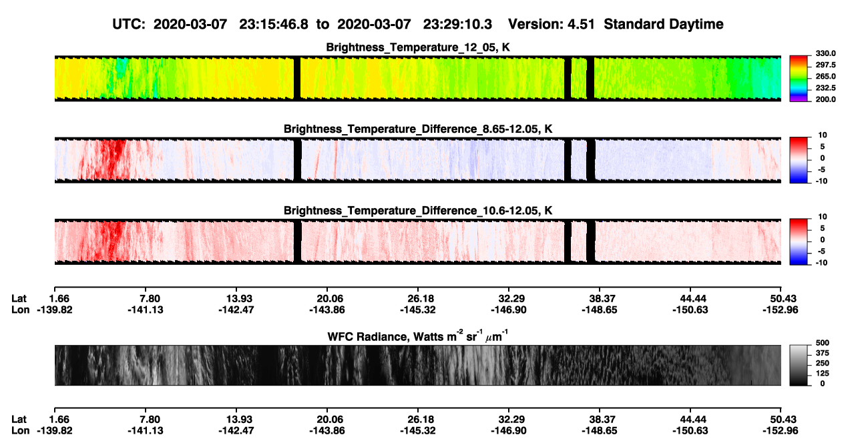Select the WFC Radiance grayscale image strip
The image size is (868, 445).
click(x=417, y=365)
